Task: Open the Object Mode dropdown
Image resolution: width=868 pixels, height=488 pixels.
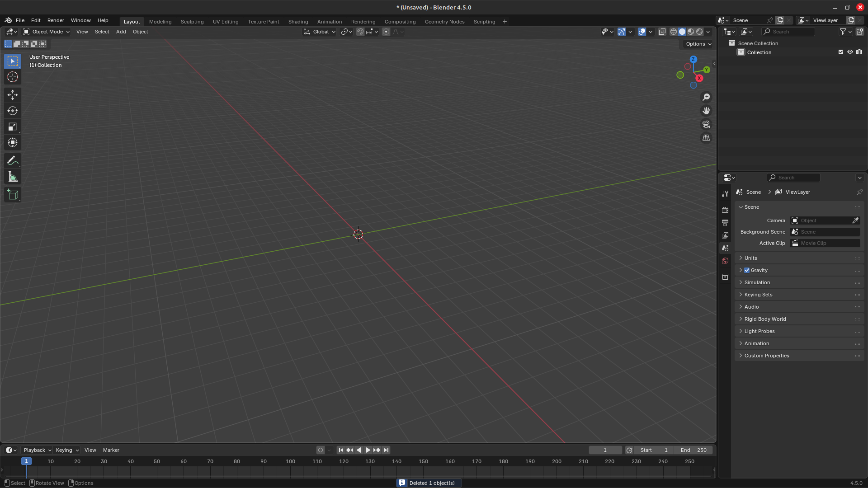Action: 47,32
